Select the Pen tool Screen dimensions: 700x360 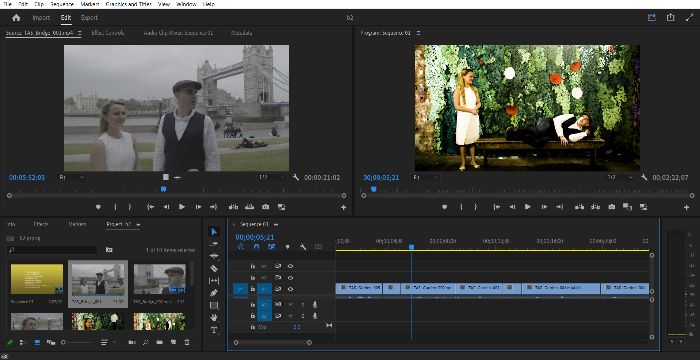[x=214, y=293]
